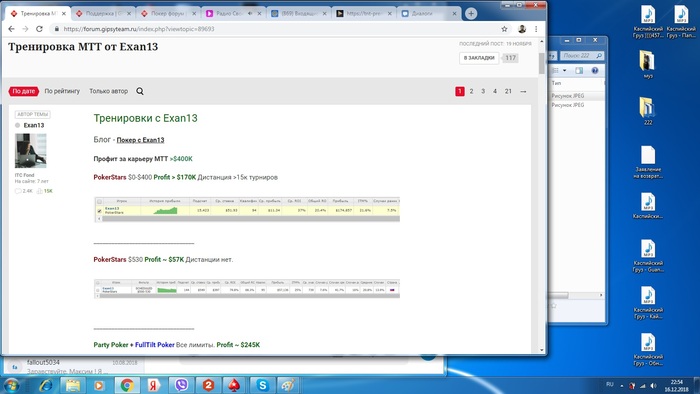The width and height of the screenshot is (700, 394).
Task: Filter posts by 'Только автор'
Action: pos(108,91)
